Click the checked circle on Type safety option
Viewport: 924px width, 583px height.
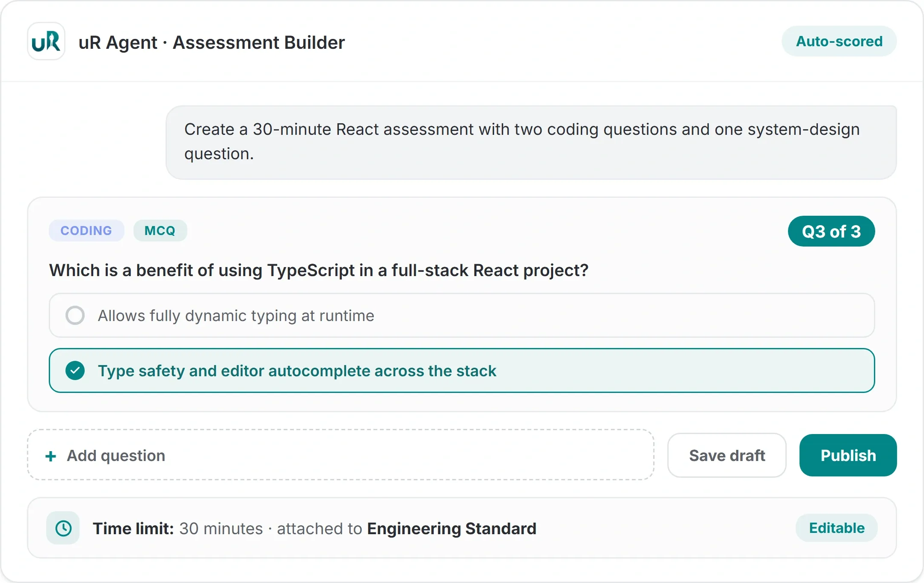coord(75,371)
